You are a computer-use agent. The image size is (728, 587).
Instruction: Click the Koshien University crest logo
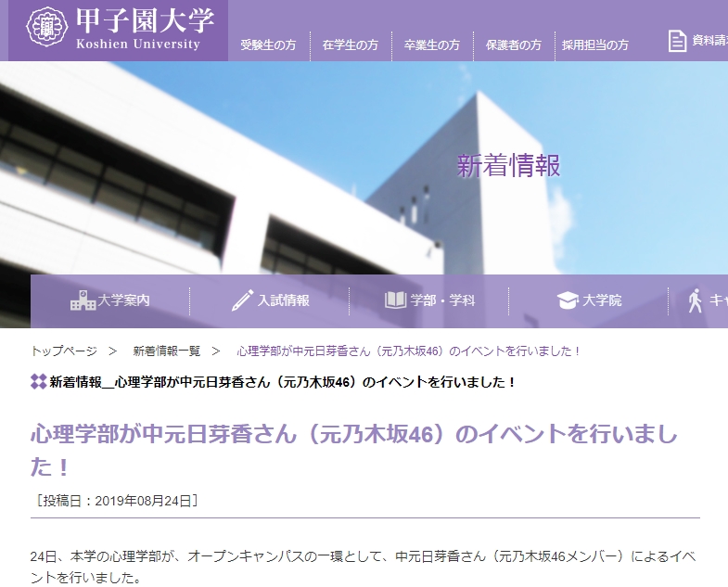click(47, 27)
